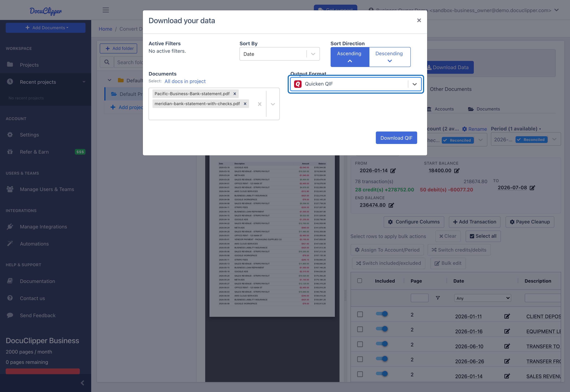Open the Quicken QIF output format dropdown
Screen dimensions: 570x392
[356, 84]
